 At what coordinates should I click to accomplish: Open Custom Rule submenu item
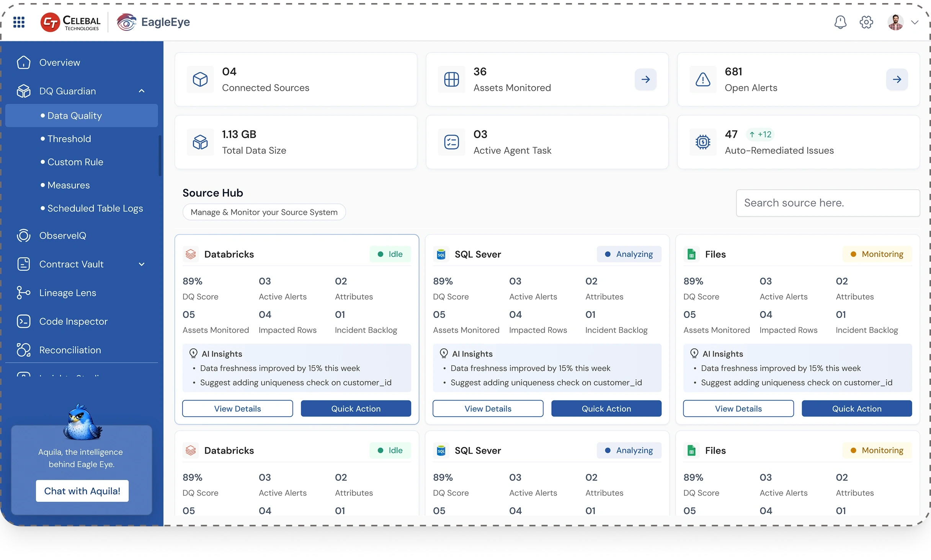pos(75,162)
